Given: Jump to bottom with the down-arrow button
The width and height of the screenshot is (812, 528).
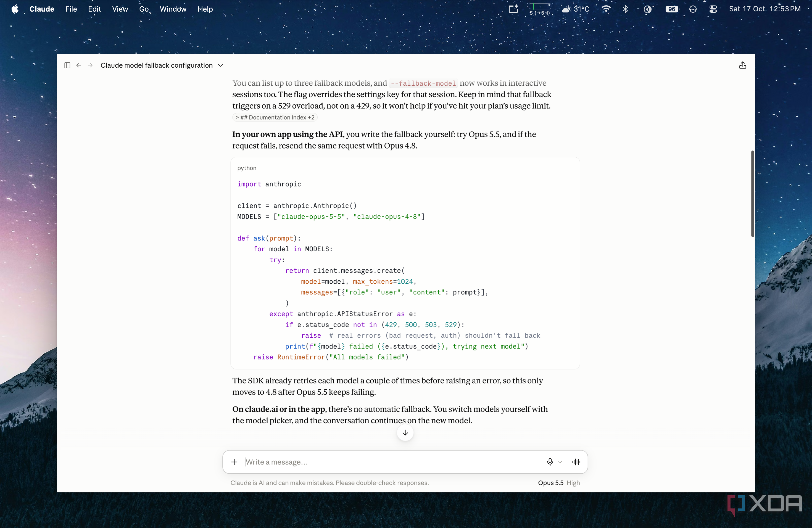Looking at the screenshot, I should 405,432.
